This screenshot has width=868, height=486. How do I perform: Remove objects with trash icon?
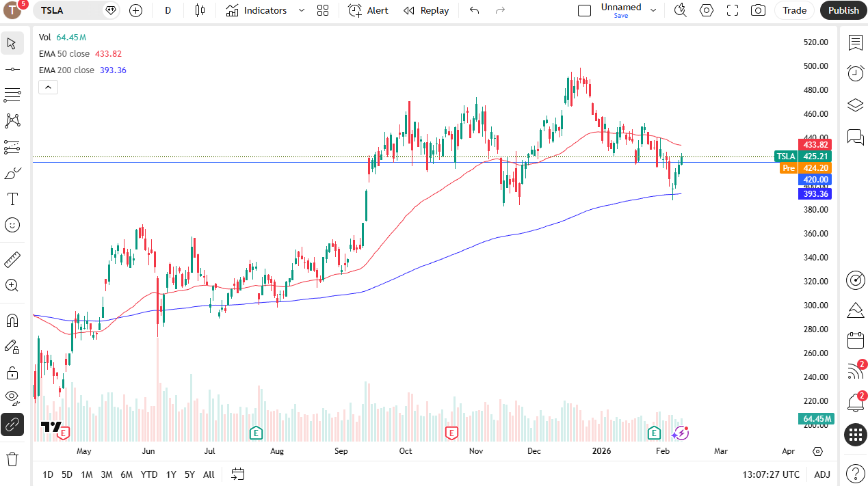click(12, 459)
